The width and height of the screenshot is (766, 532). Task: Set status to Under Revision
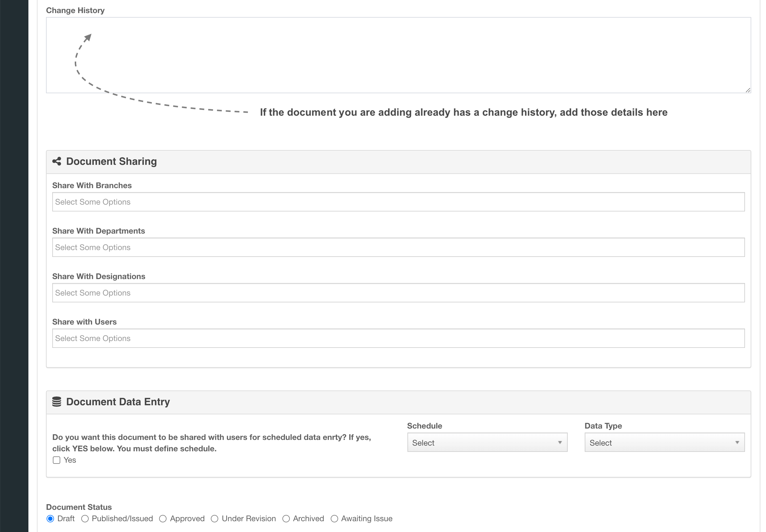(215, 519)
